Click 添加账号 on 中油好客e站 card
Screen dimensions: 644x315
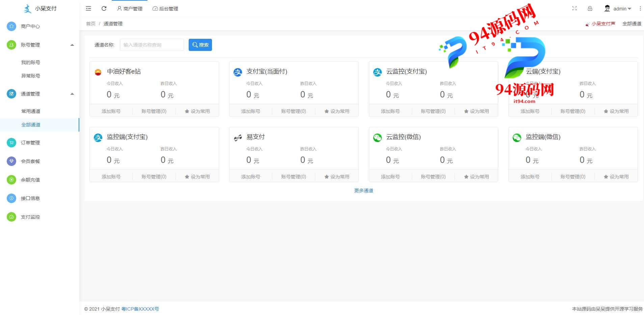pos(111,111)
